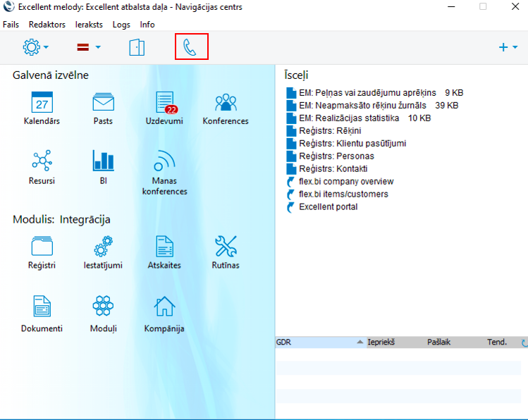This screenshot has height=420, width=528.
Task: Open the BI chart icon
Action: pyautogui.click(x=103, y=161)
